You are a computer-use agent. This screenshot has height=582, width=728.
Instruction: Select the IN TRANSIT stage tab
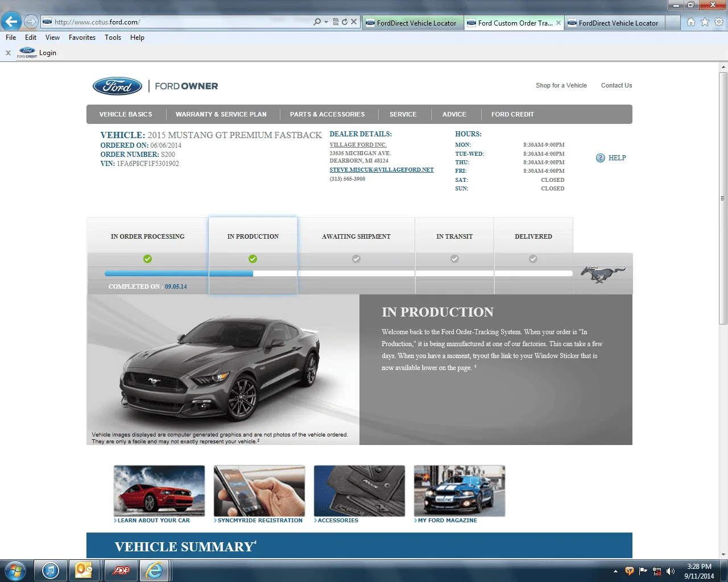[x=454, y=236]
